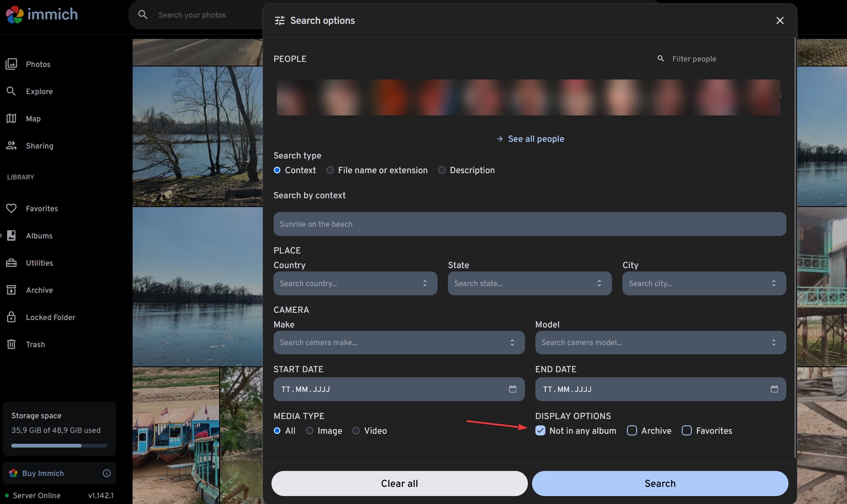Open end date calendar picker icon
This screenshot has width=847, height=504.
coord(774,389)
